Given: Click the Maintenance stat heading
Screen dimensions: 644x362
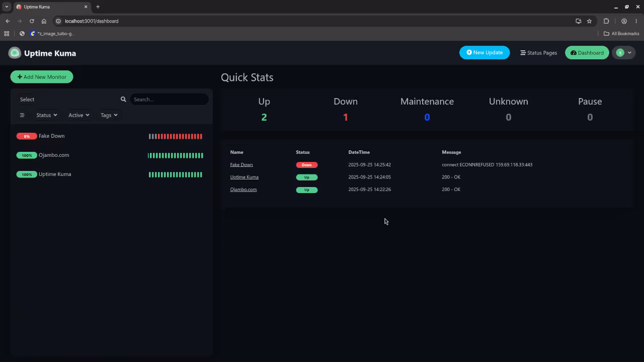Looking at the screenshot, I should click(x=427, y=102).
